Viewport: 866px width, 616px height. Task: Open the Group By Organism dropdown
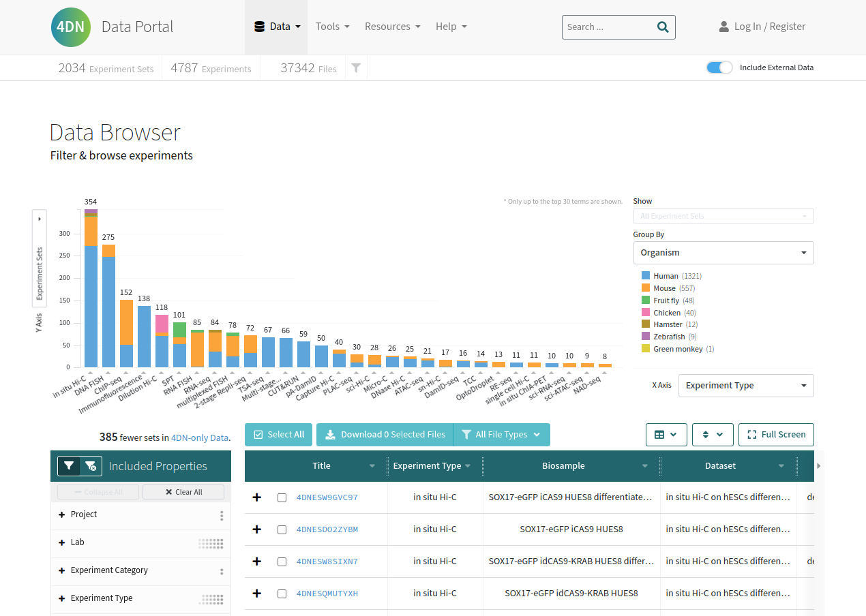723,253
